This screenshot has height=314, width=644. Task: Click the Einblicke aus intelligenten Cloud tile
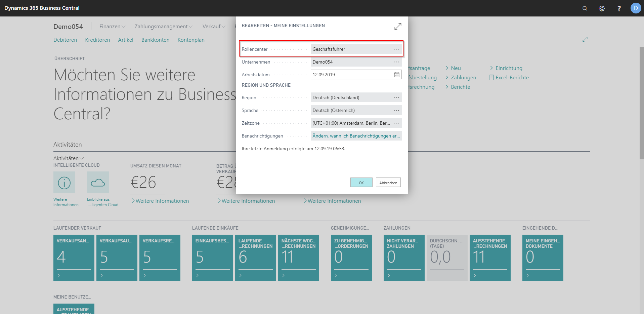98,183
